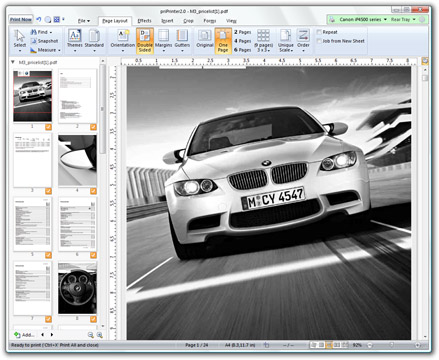
Task: Click the Print Now button
Action: point(21,20)
